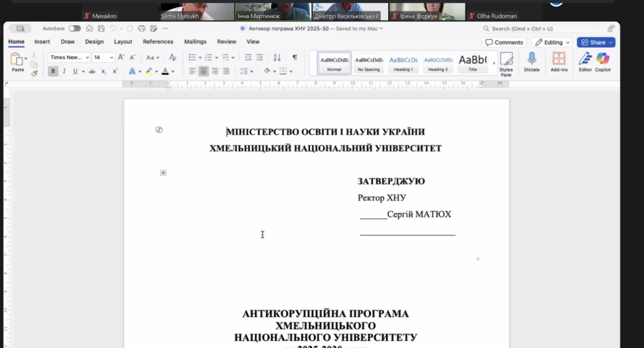
Task: Center align the text
Action: pyautogui.click(x=203, y=71)
